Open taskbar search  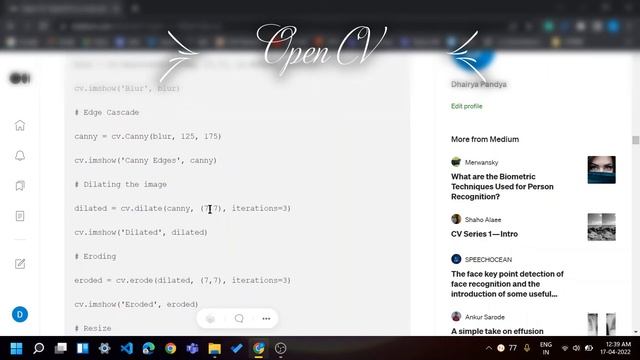(x=38, y=349)
